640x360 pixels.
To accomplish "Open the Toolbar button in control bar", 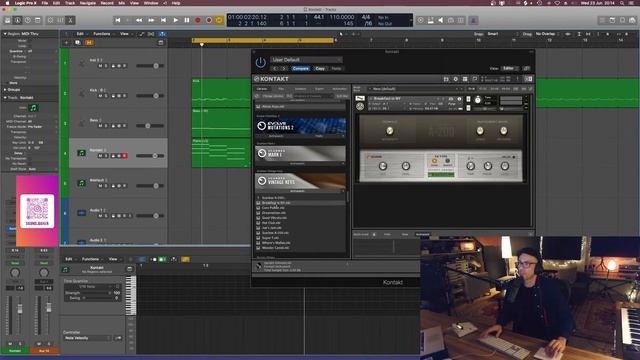I will pos(38,20).
